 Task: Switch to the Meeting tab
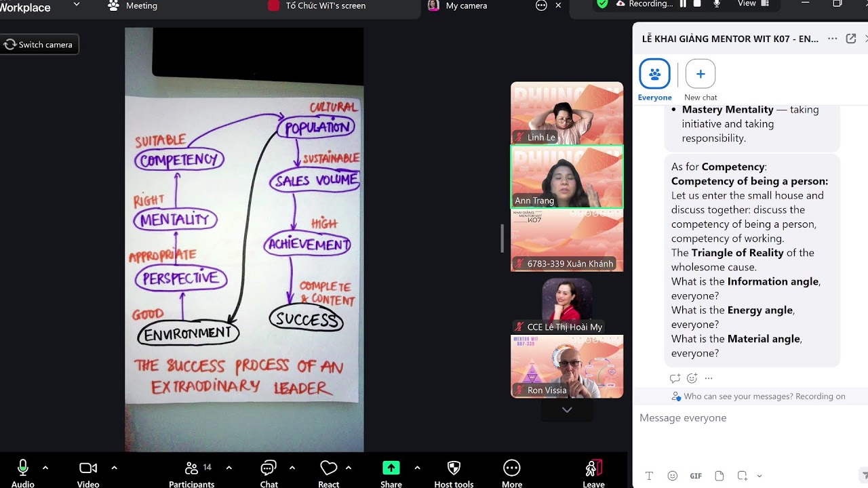pos(133,5)
